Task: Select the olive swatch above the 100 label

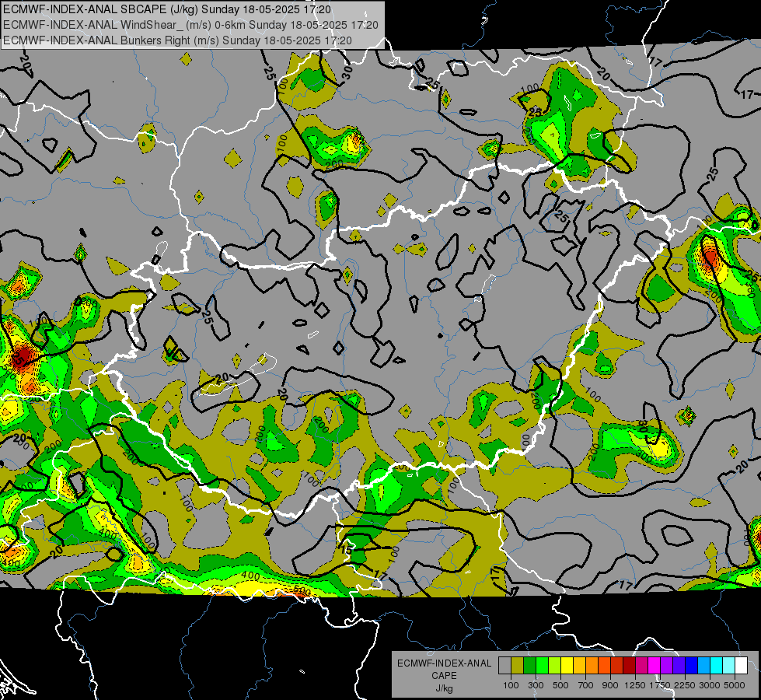Action: [x=518, y=666]
